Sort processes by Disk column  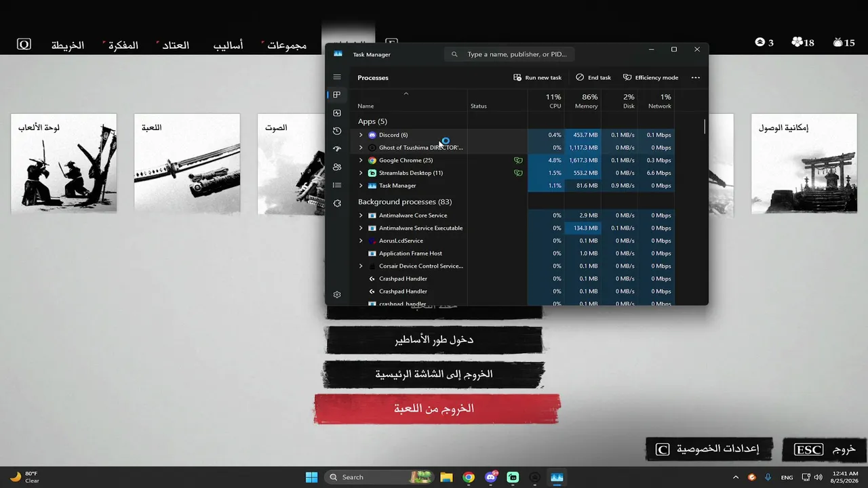(619, 101)
